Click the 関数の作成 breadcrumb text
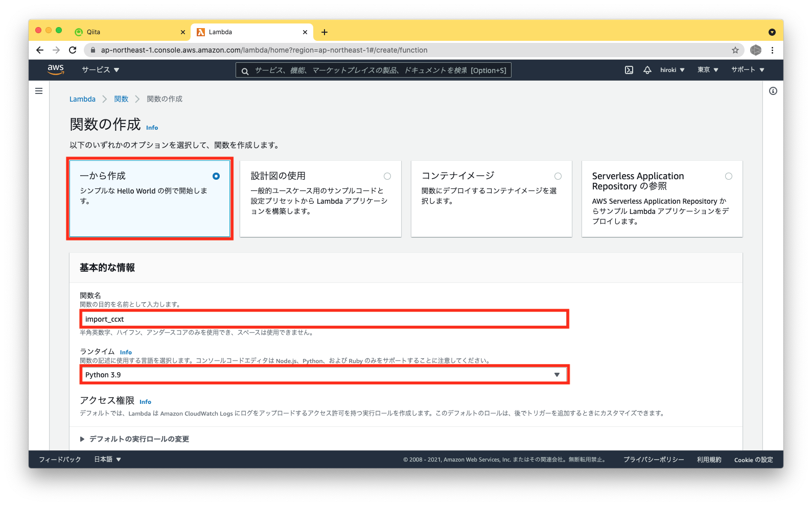The width and height of the screenshot is (812, 506). (165, 99)
